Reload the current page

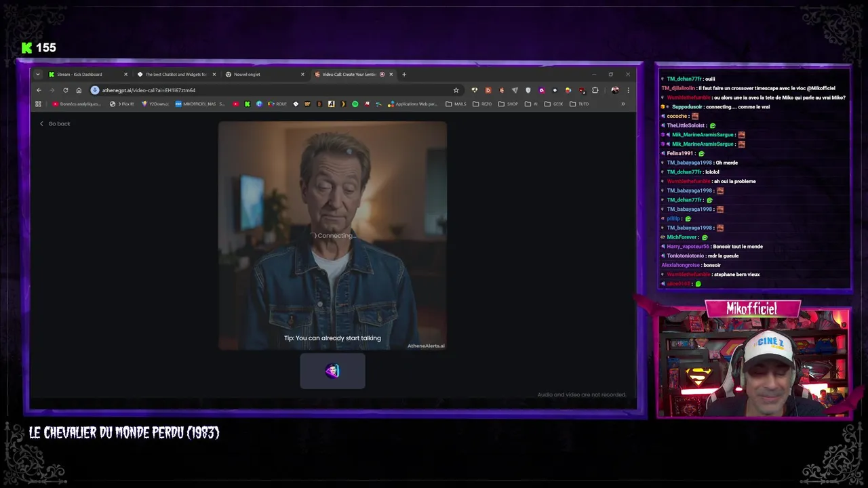[65, 90]
